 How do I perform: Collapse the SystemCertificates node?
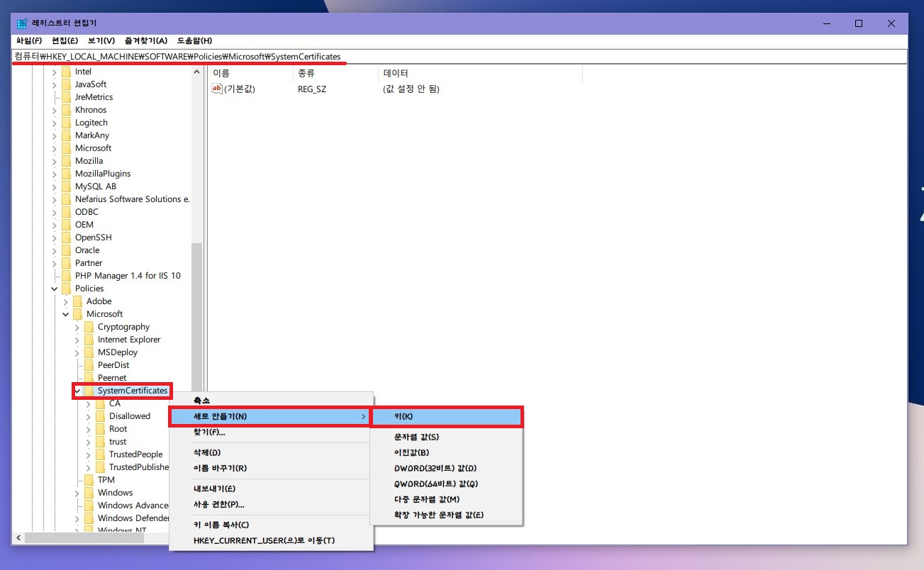(x=77, y=391)
